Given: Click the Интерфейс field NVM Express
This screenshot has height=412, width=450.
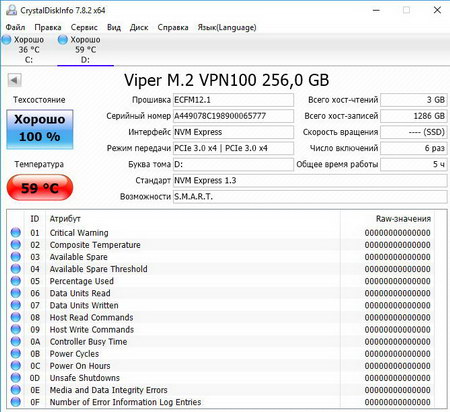Looking at the screenshot, I should (x=233, y=132).
